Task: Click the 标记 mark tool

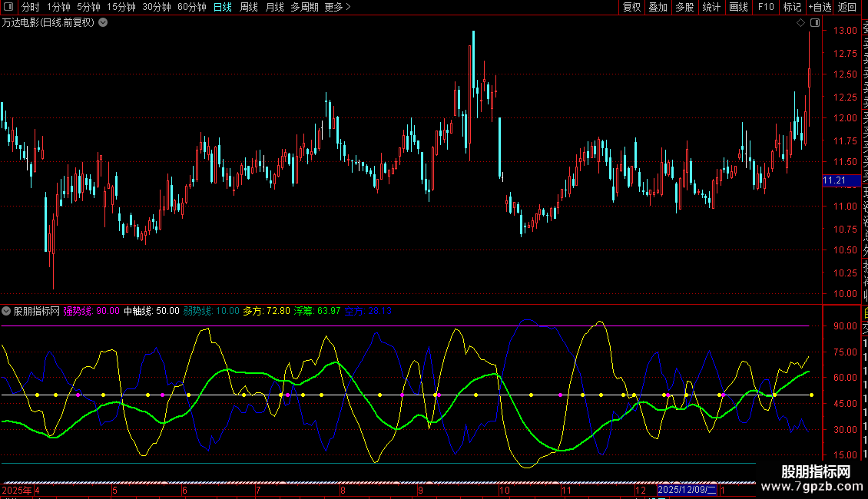Action: [792, 7]
